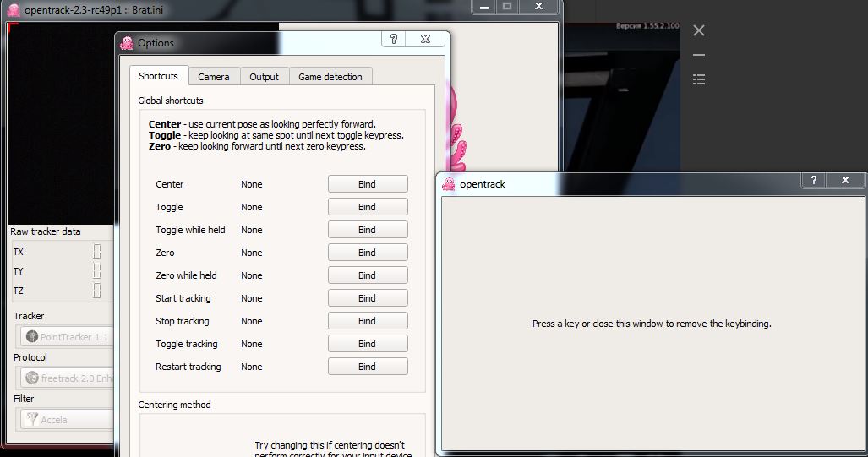Screen dimensions: 868x457
Task: Click the Options dialog help question mark
Action: pyautogui.click(x=394, y=39)
